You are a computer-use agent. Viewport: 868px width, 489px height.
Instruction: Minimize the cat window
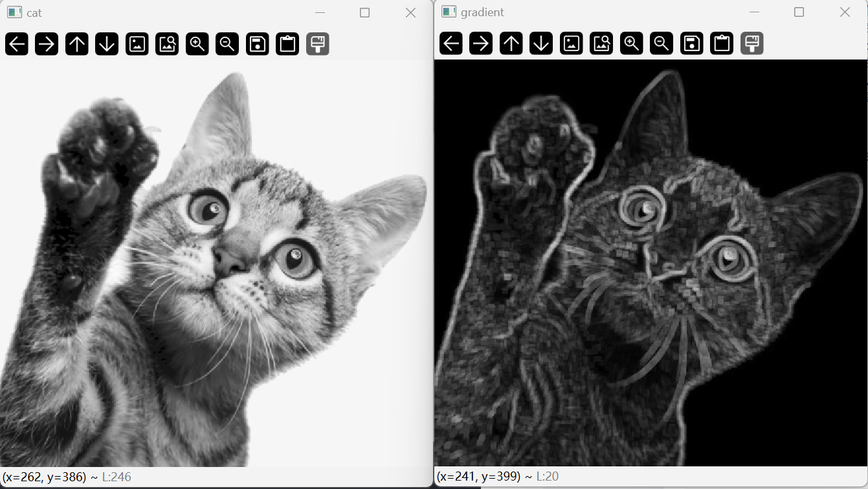point(320,12)
